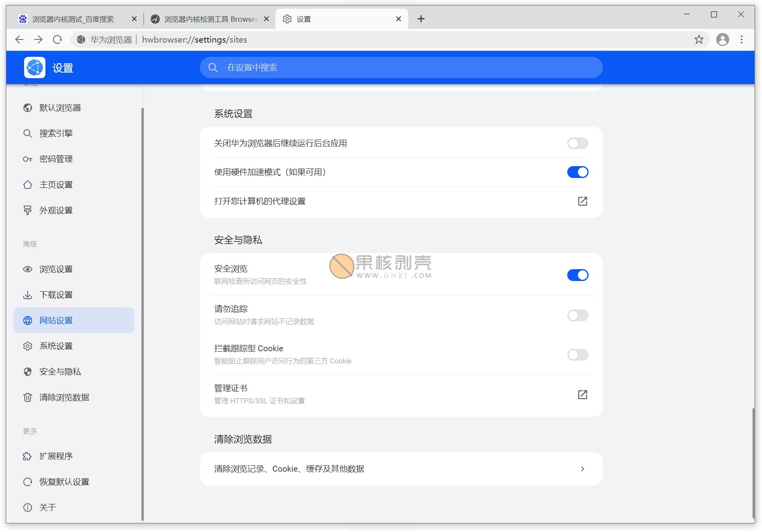Screen dimensions: 762x532
Task: Open 扩展程序 in the sidebar
Action: (56, 456)
